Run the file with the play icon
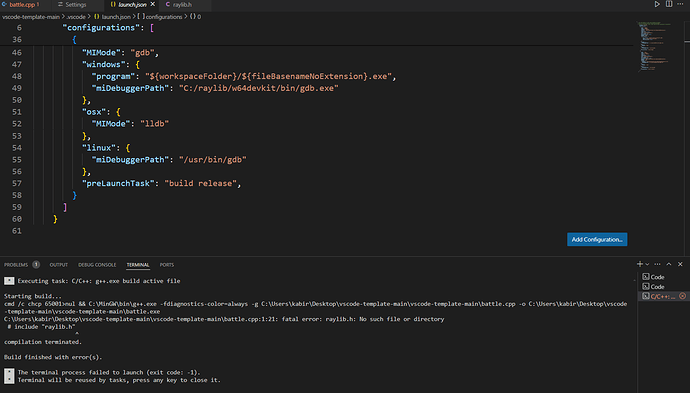 click(x=657, y=4)
